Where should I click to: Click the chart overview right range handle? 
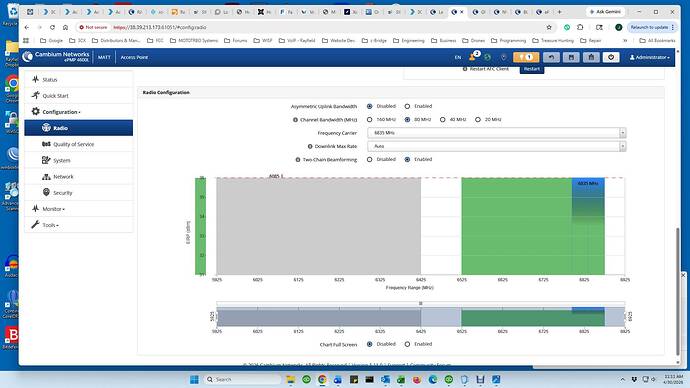tap(625, 317)
